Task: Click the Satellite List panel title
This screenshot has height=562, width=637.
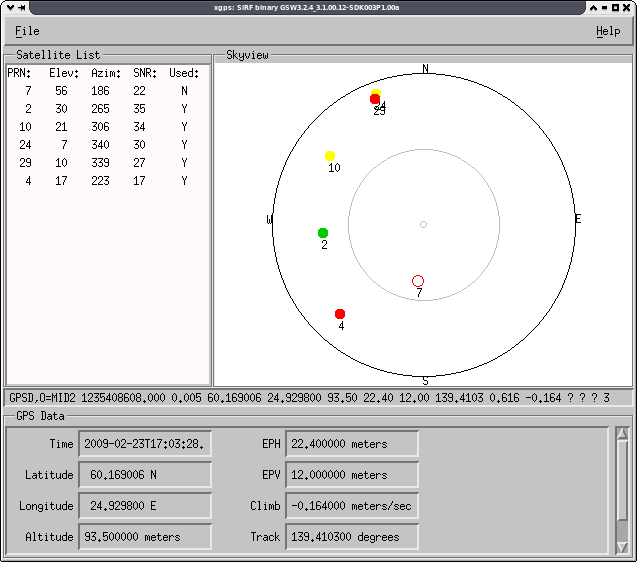Action: click(x=58, y=55)
